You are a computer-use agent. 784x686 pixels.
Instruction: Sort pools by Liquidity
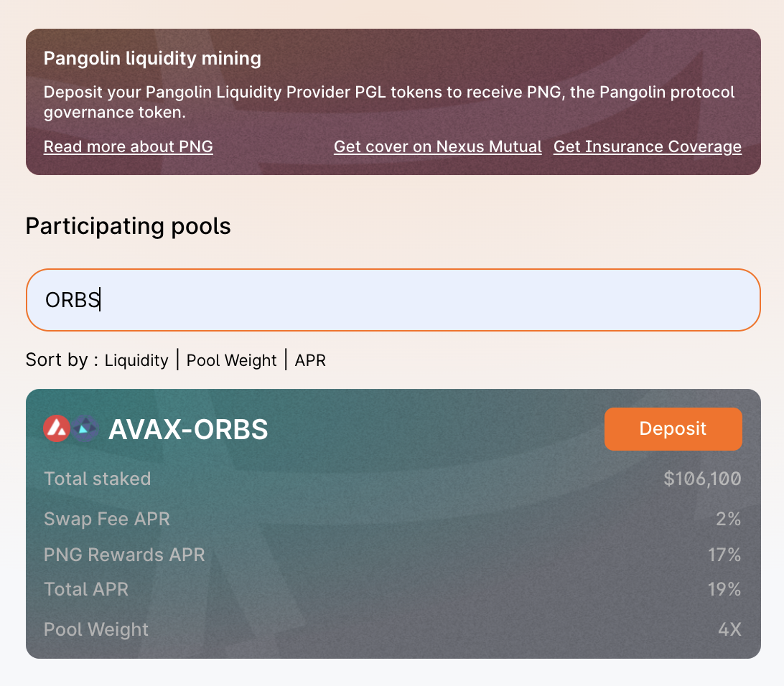pyautogui.click(x=136, y=360)
